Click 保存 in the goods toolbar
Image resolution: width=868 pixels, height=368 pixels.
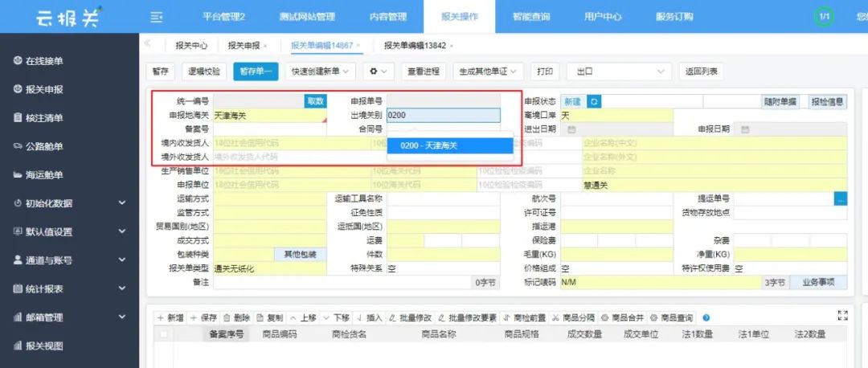(203, 317)
